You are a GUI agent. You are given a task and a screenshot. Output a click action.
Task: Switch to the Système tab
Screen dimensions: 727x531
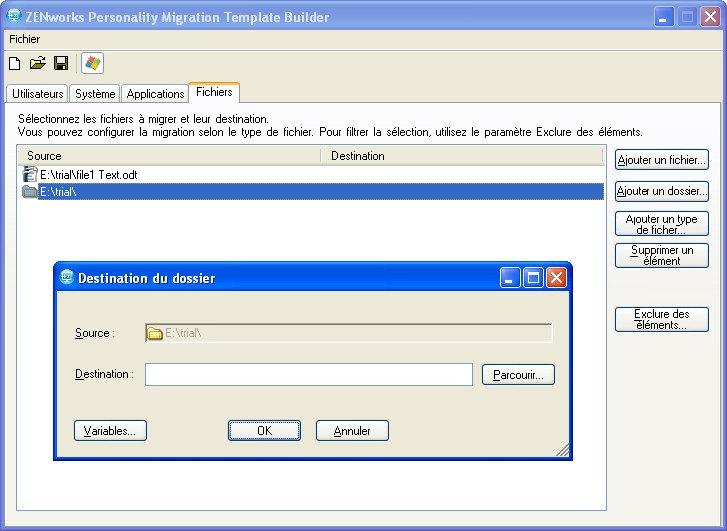(95, 94)
